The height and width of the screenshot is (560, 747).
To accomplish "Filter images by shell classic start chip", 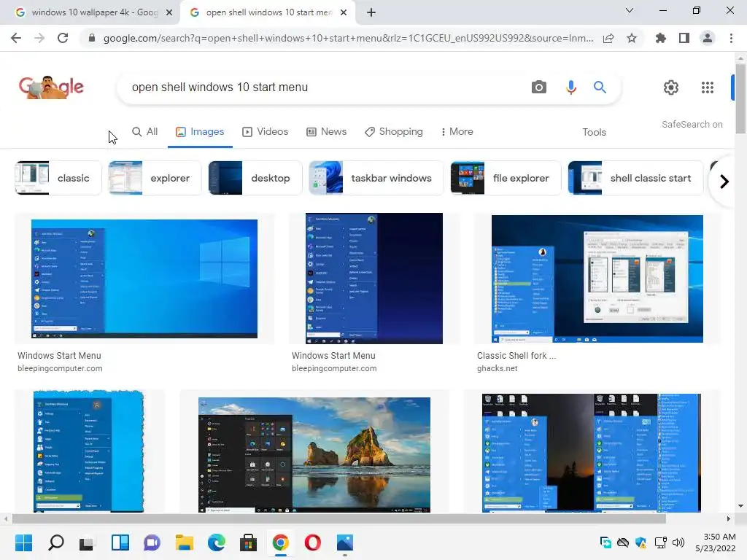I will 635,178.
